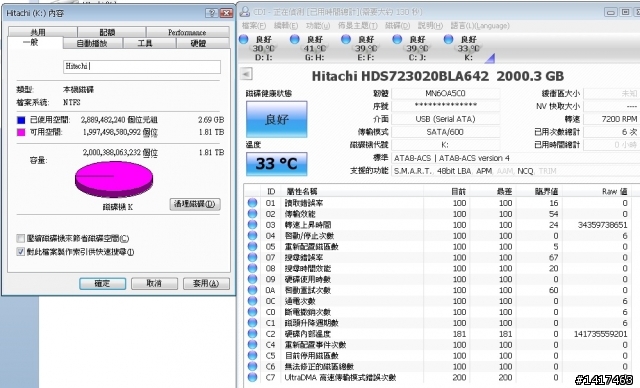Select the C: J: drive status orb

tap(397, 39)
